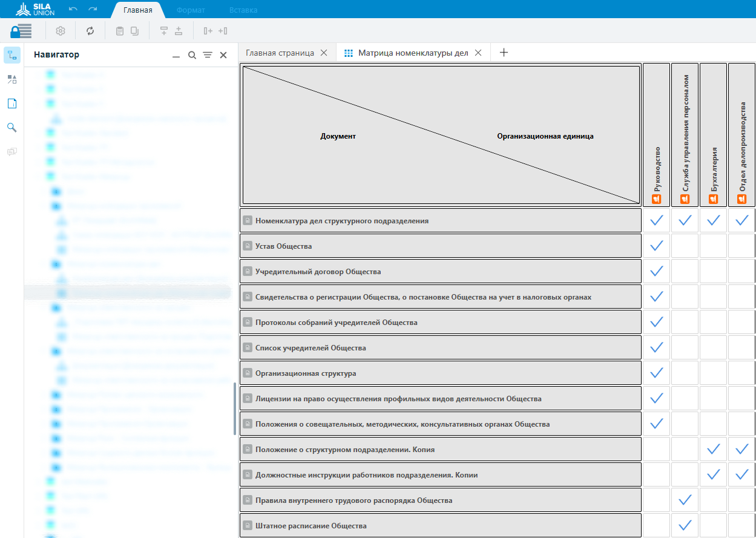Toggle Бухгалтерия cell for Положение о структурном подразделении
The height and width of the screenshot is (538, 756).
pyautogui.click(x=713, y=450)
